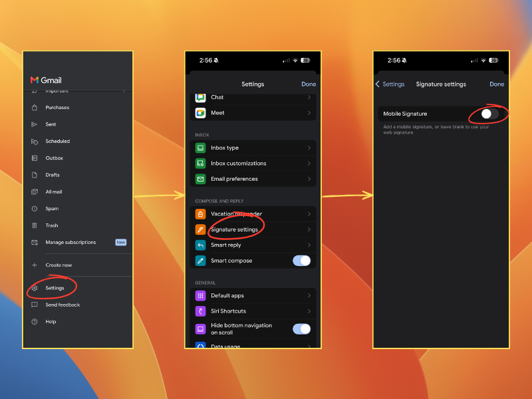532x399 pixels.
Task: Enable the Mobile Signature switch
Action: tap(489, 114)
